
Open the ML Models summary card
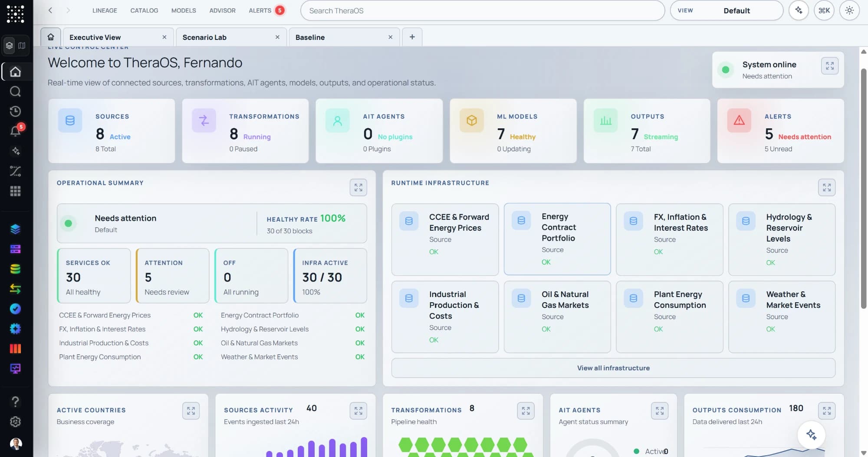[513, 131]
